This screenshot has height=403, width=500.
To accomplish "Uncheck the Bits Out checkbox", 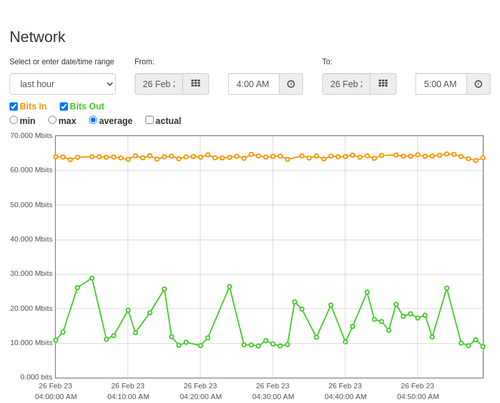I will (x=64, y=106).
